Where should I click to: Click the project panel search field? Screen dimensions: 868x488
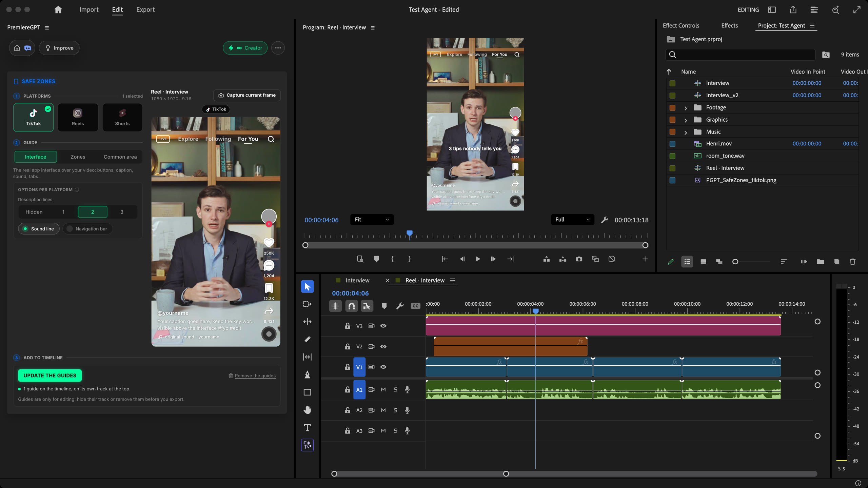click(x=740, y=55)
